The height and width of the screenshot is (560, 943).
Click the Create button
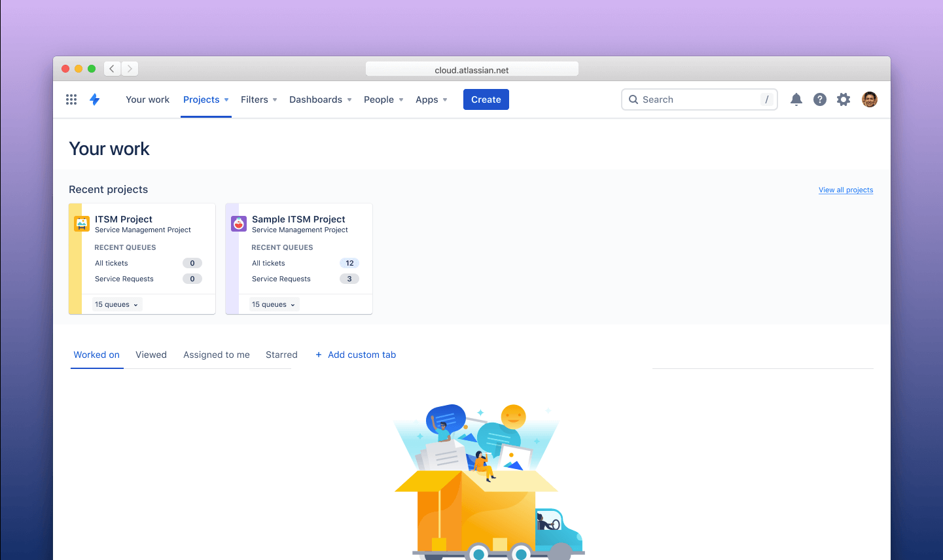[486, 99]
